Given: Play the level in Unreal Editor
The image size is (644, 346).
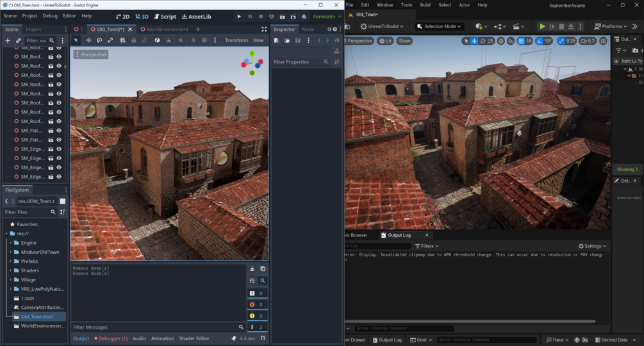Looking at the screenshot, I should pyautogui.click(x=542, y=26).
